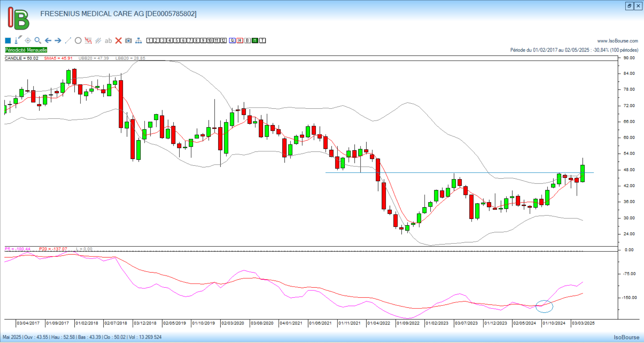Click the P20 = -137.07 indicator label
Image resolution: width=644 pixels, height=343 pixels.
[x=53, y=249]
